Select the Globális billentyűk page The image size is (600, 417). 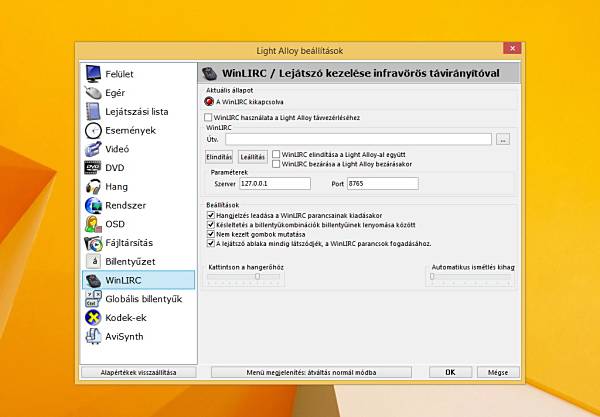click(138, 299)
